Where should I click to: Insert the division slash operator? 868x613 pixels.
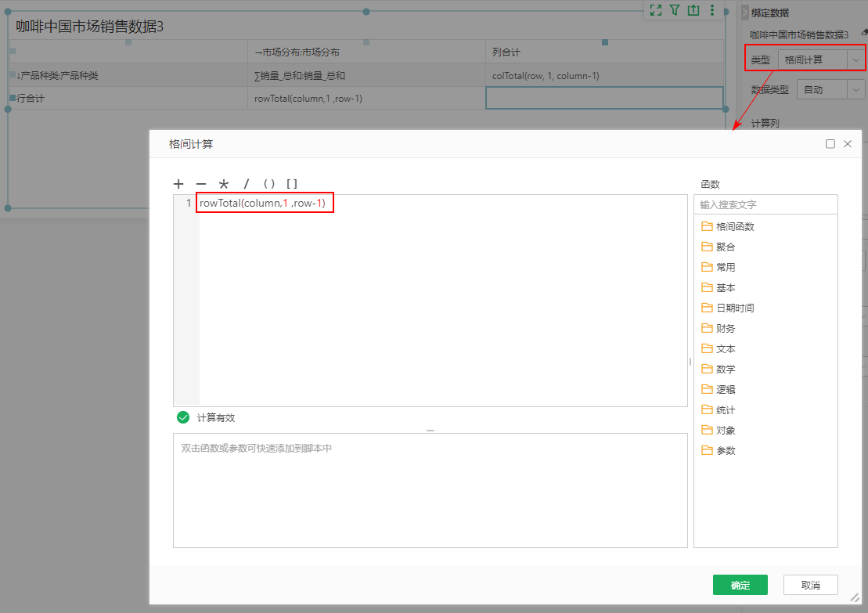pos(247,184)
